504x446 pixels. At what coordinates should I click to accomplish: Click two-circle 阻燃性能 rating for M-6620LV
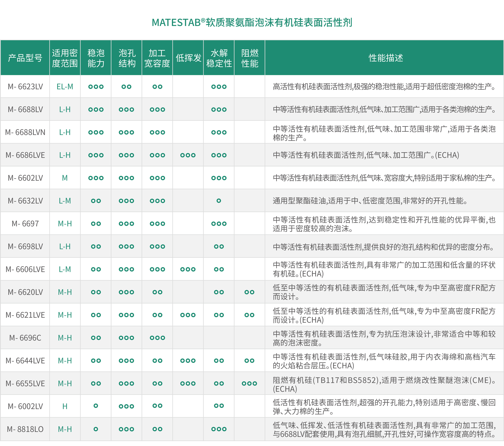click(249, 292)
